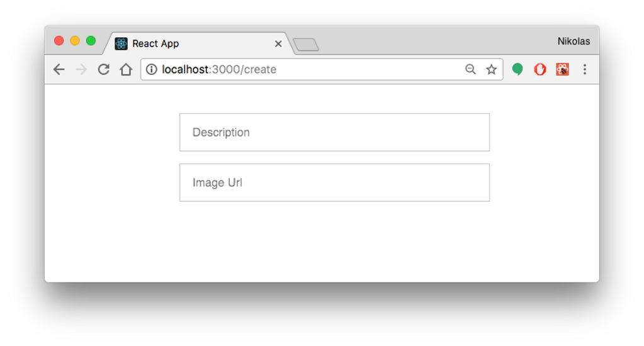This screenshot has height=346, width=644.
Task: Close the React App tab
Action: pyautogui.click(x=278, y=44)
